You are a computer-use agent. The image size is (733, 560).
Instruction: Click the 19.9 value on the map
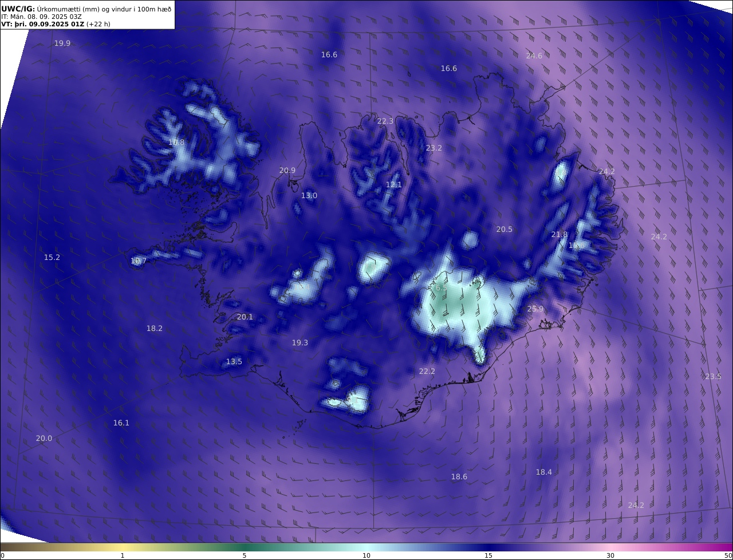tap(62, 44)
